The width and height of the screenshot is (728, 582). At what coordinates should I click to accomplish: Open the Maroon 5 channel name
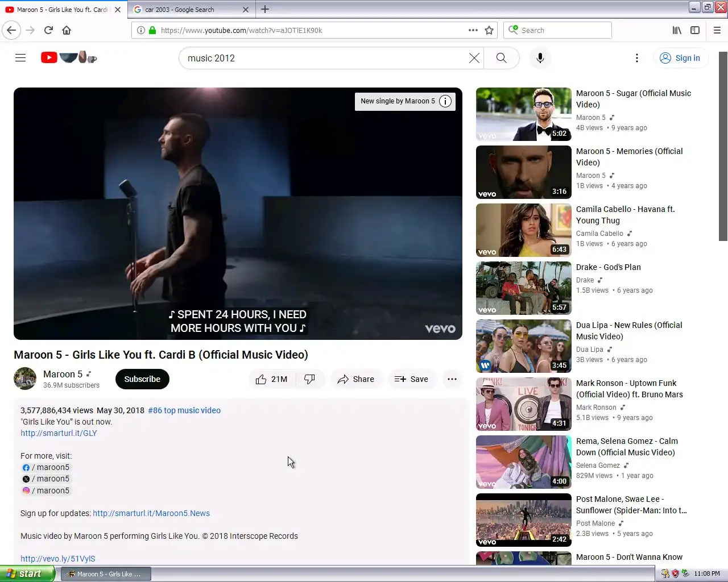pyautogui.click(x=63, y=374)
